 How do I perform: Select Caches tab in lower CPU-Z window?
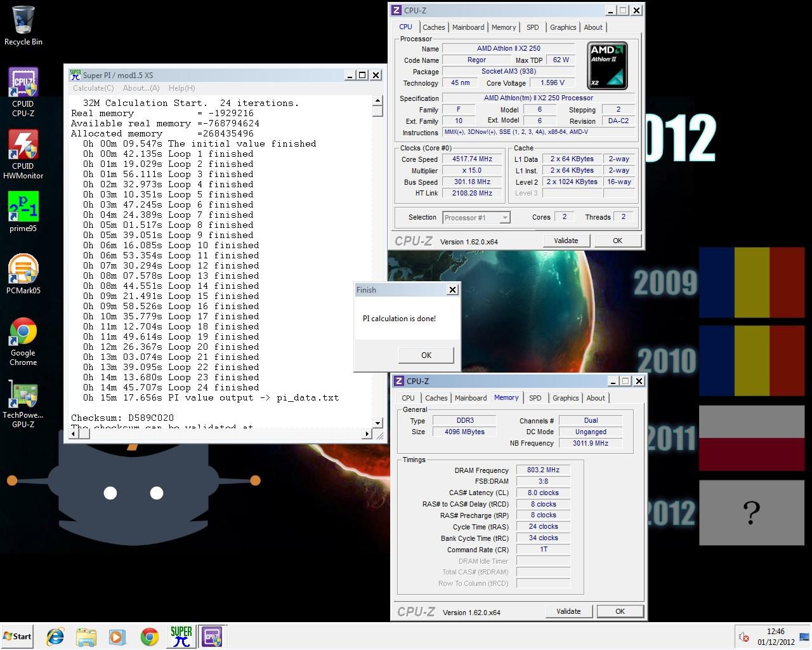pyautogui.click(x=436, y=398)
